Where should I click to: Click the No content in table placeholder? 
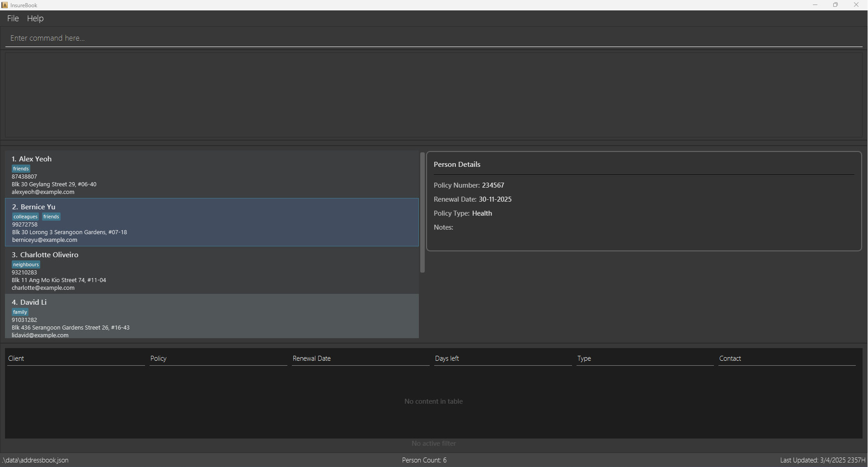[433, 401]
